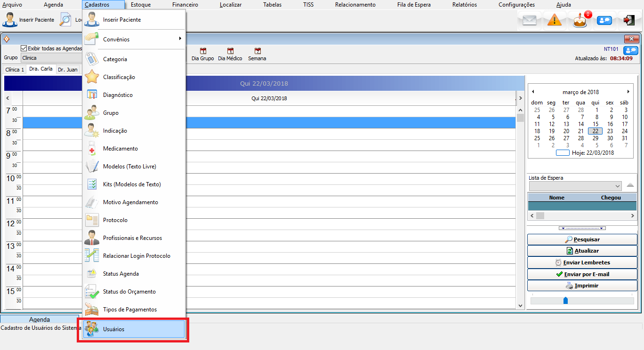Adjust the zoom slider below Imprimir
The width and height of the screenshot is (644, 350).
pyautogui.click(x=565, y=301)
